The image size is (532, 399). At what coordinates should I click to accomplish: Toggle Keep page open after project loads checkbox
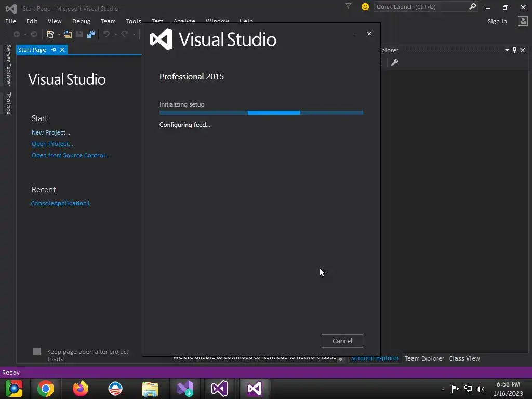[x=37, y=351]
